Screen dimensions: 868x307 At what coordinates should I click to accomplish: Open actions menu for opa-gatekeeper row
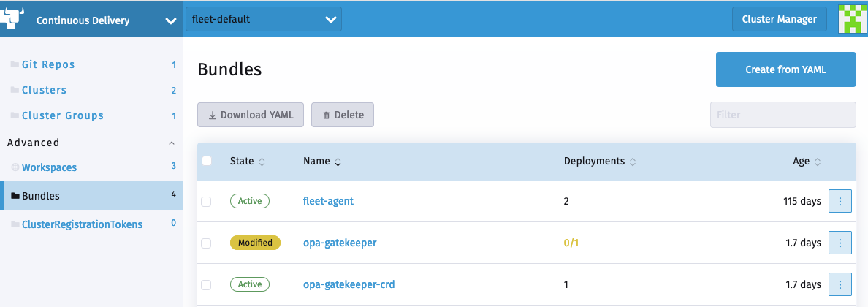[840, 243]
